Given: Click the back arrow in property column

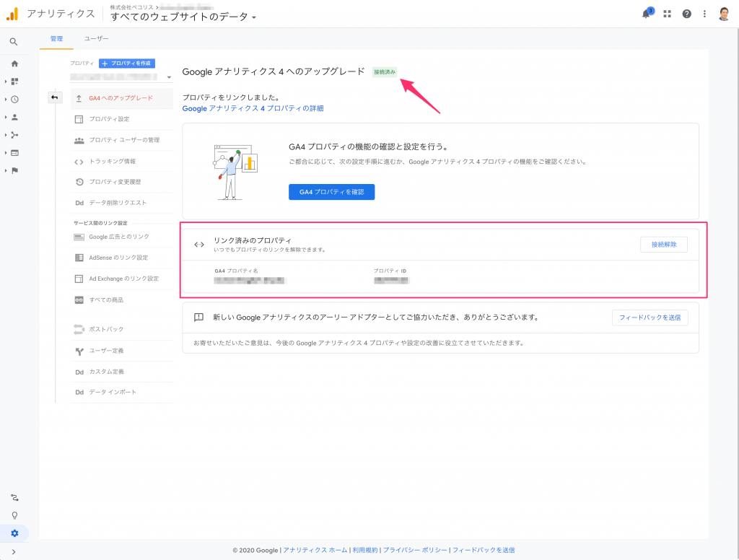Looking at the screenshot, I should point(55,97).
